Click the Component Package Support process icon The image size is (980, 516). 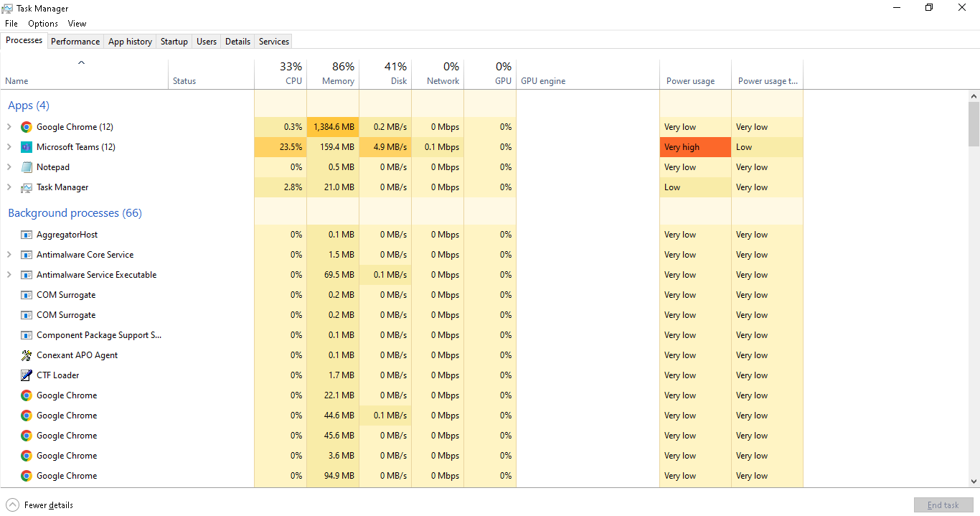tap(27, 335)
